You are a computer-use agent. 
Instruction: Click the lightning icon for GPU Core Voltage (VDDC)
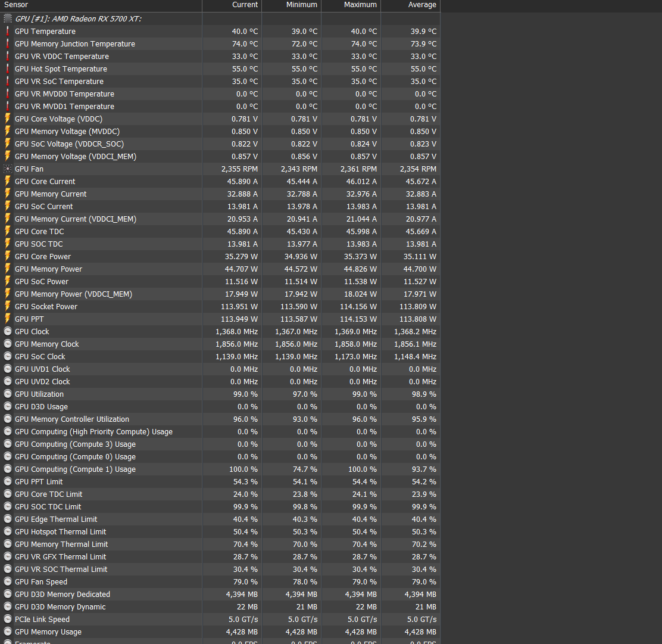(x=8, y=119)
